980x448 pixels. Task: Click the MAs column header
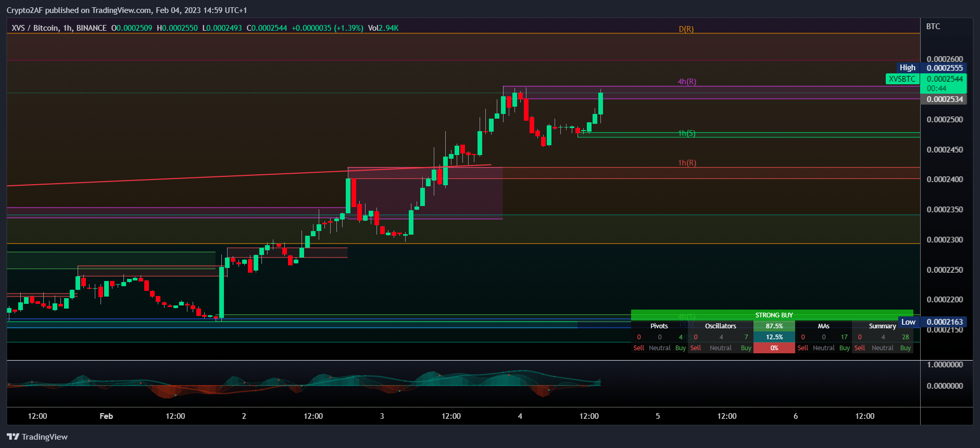pyautogui.click(x=823, y=326)
